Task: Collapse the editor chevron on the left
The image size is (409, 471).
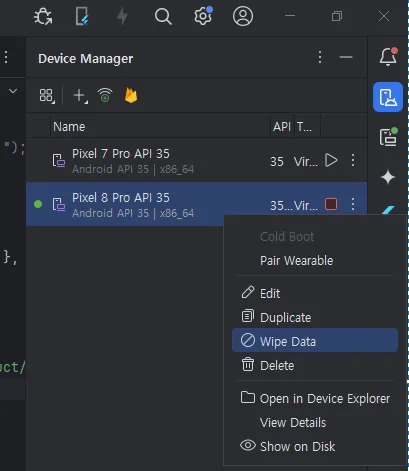Action: coord(13,91)
